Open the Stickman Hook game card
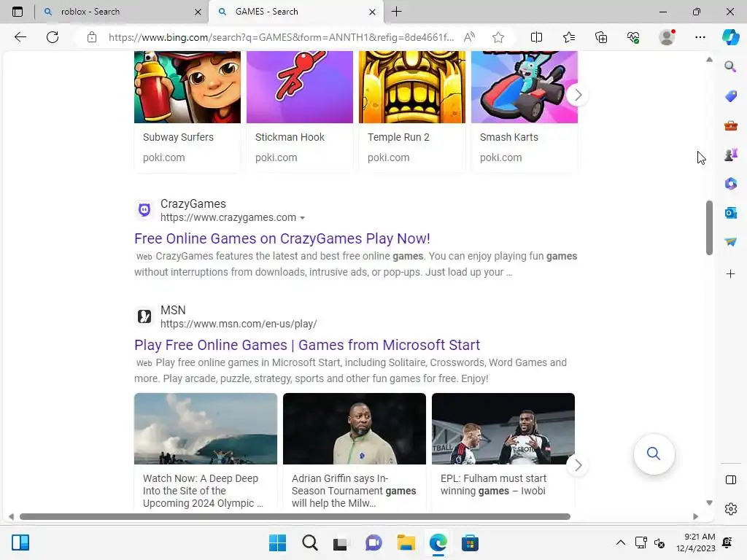Image resolution: width=747 pixels, height=560 pixels. [x=300, y=111]
